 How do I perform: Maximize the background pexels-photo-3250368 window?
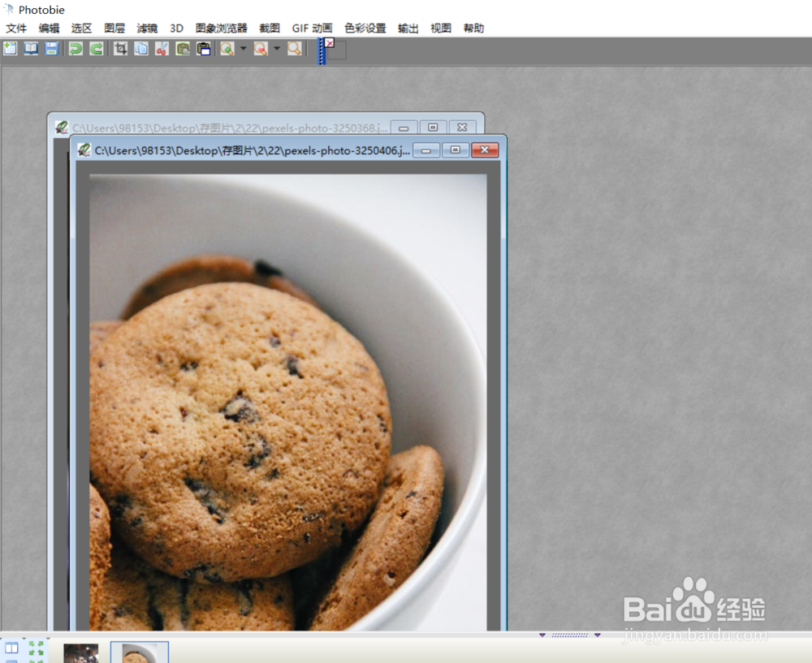(433, 127)
